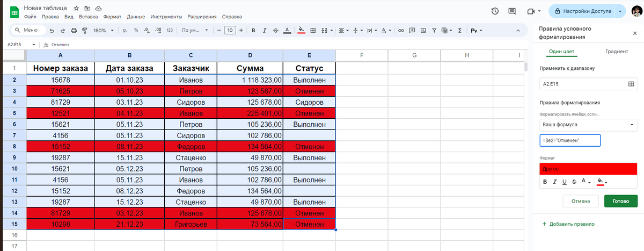The image size is (644, 251).
Task: Open version history clock icon
Action: (495, 11)
